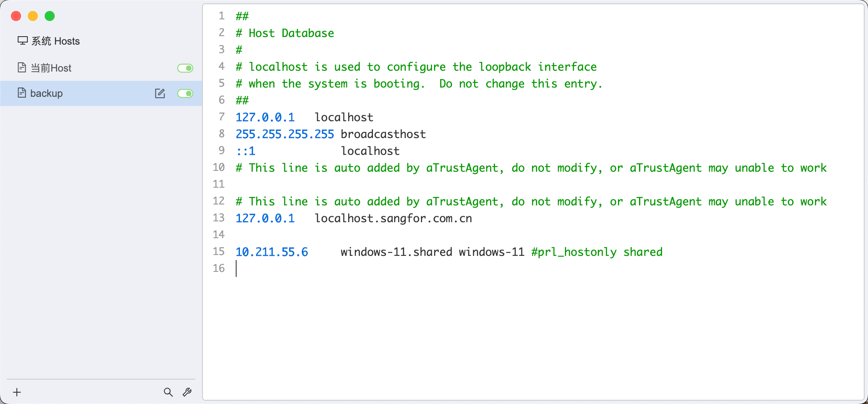The image size is (868, 404).
Task: Click the edit icon on backup
Action: click(160, 93)
